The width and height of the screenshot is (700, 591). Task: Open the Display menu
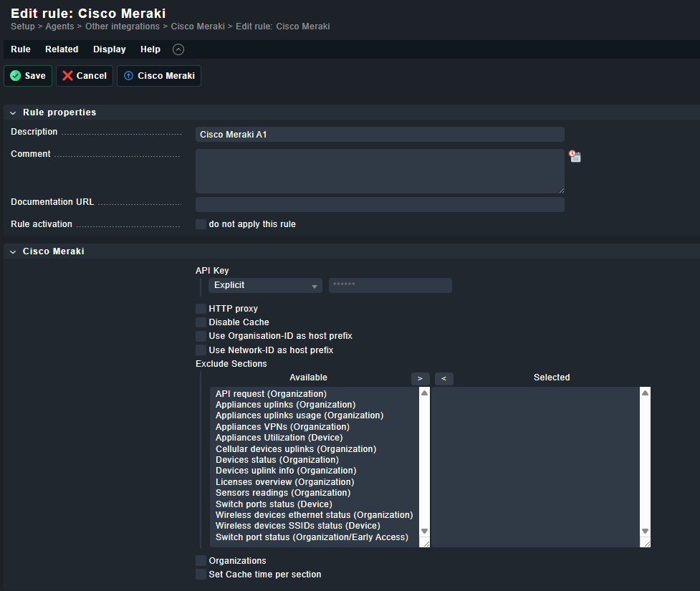[x=109, y=49]
